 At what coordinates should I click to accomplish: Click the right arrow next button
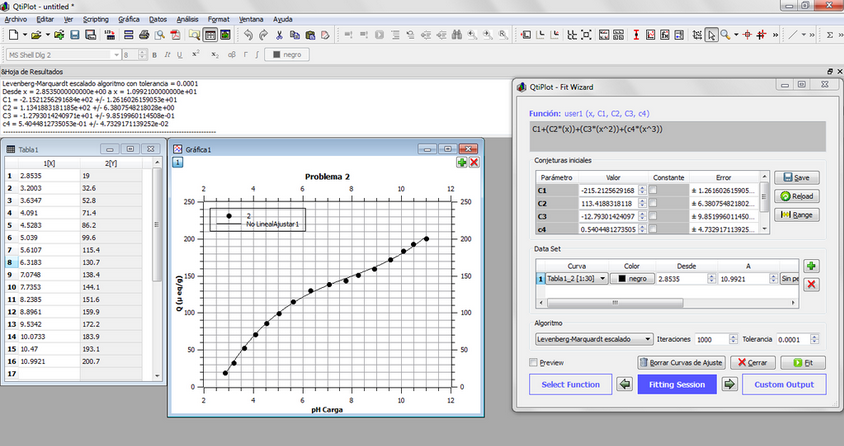coord(729,384)
